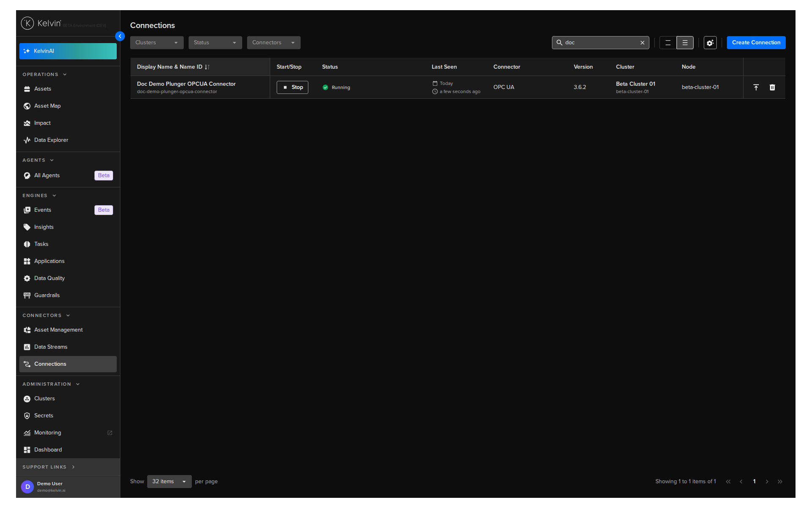Click the Monitoring chart icon
Screen dimensions: 812x508
click(x=27, y=433)
